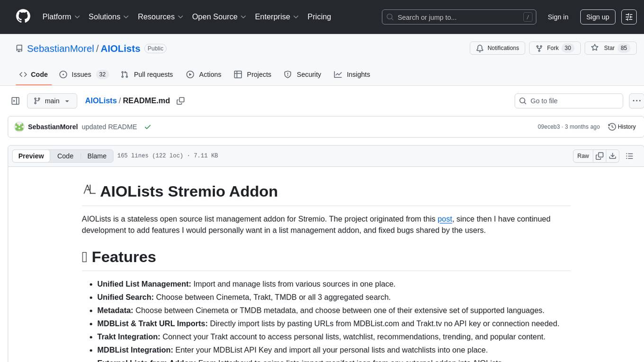
Task: Click the GitHub logo icon
Action: 23,17
